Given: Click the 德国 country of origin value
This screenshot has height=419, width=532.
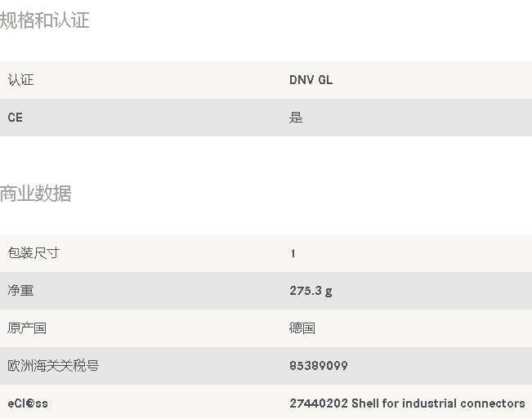Looking at the screenshot, I should [x=302, y=328].
